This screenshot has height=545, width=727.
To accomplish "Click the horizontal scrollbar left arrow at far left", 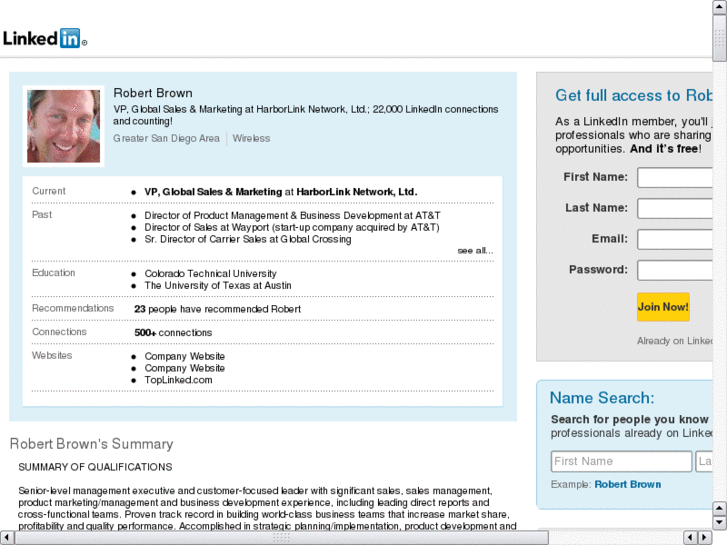I will 7,538.
